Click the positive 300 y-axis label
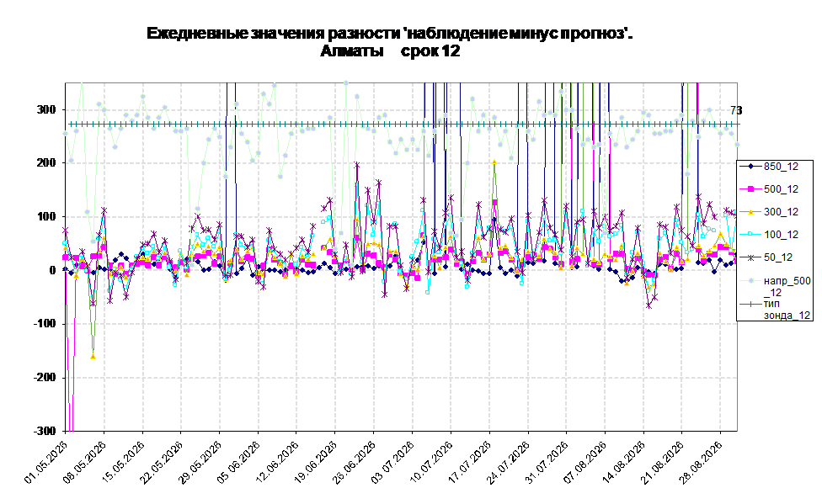The width and height of the screenshot is (822, 504). [x=45, y=109]
